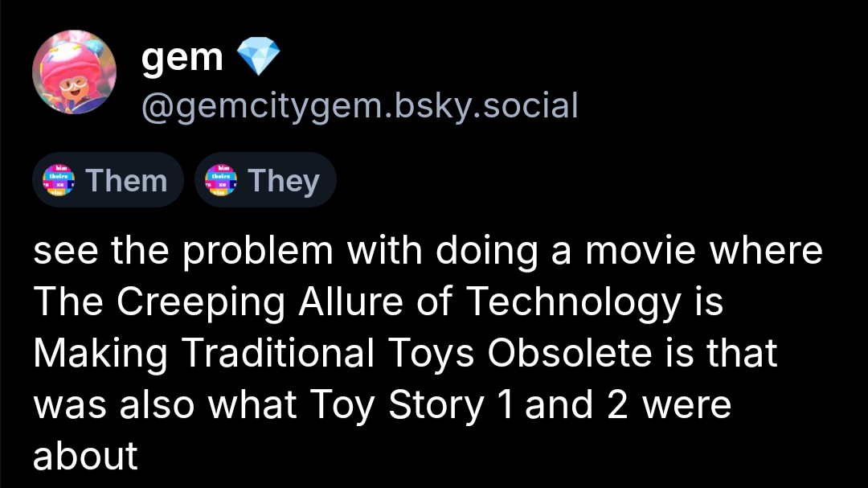Click the pink mushroom hat in the avatar
This screenshot has width=868, height=488.
tap(72, 59)
